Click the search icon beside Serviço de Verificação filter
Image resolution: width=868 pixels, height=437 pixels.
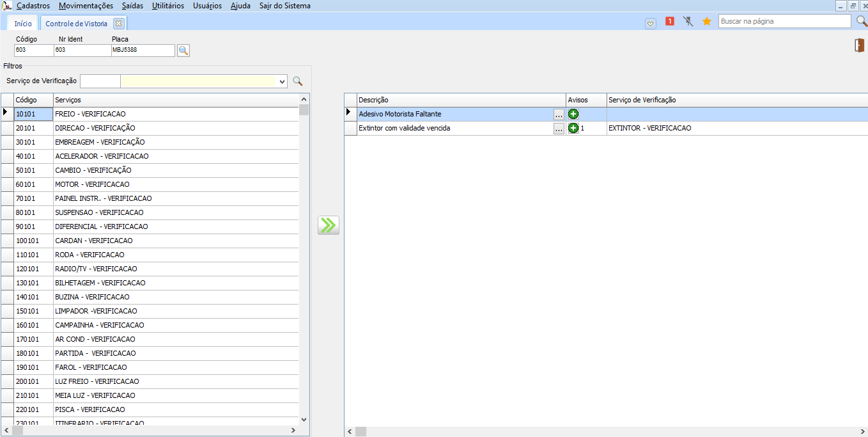pos(297,81)
